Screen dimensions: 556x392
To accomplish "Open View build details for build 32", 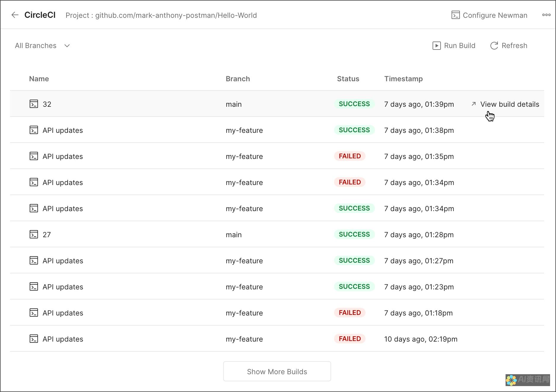I will coord(509,104).
